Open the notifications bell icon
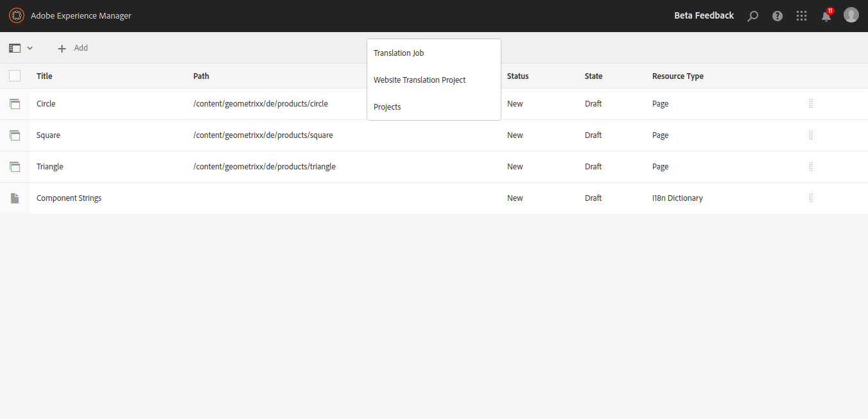Viewport: 868px width, 419px height. click(826, 17)
